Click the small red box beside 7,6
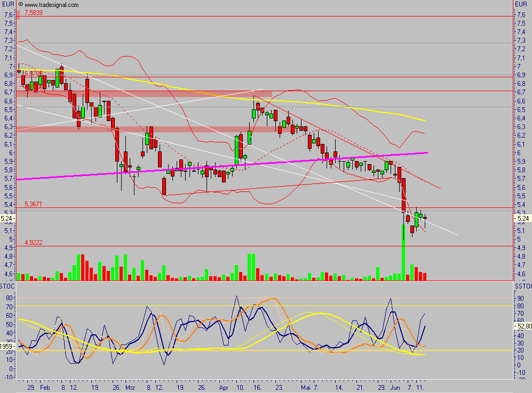 pos(18,15)
